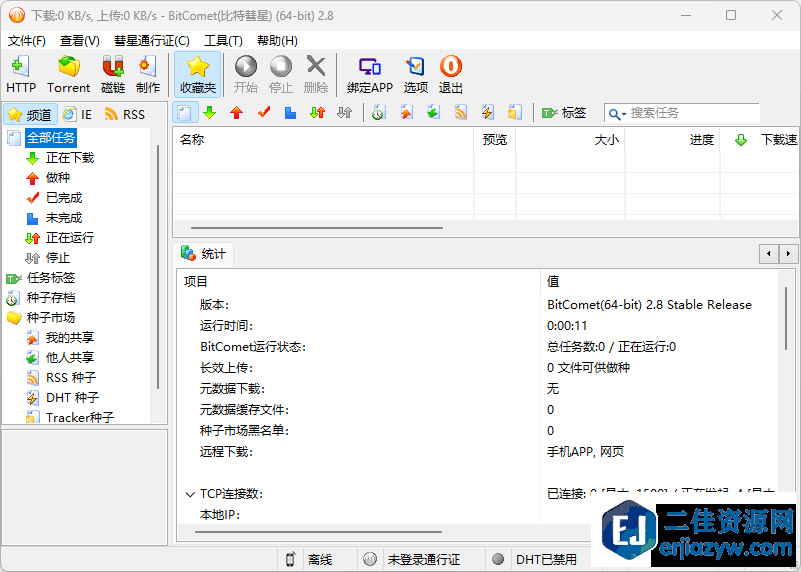Select 正在下载 in the sidebar

coord(69,158)
